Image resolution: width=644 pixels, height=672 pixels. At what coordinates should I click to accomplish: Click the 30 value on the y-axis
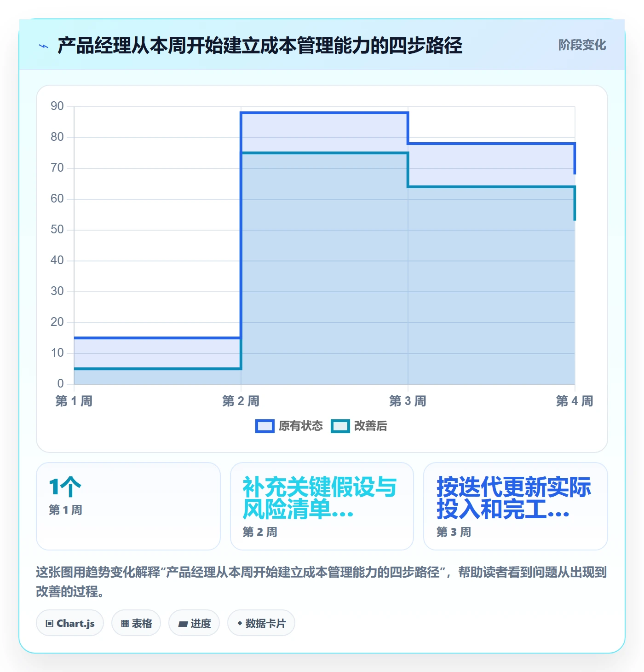(57, 291)
